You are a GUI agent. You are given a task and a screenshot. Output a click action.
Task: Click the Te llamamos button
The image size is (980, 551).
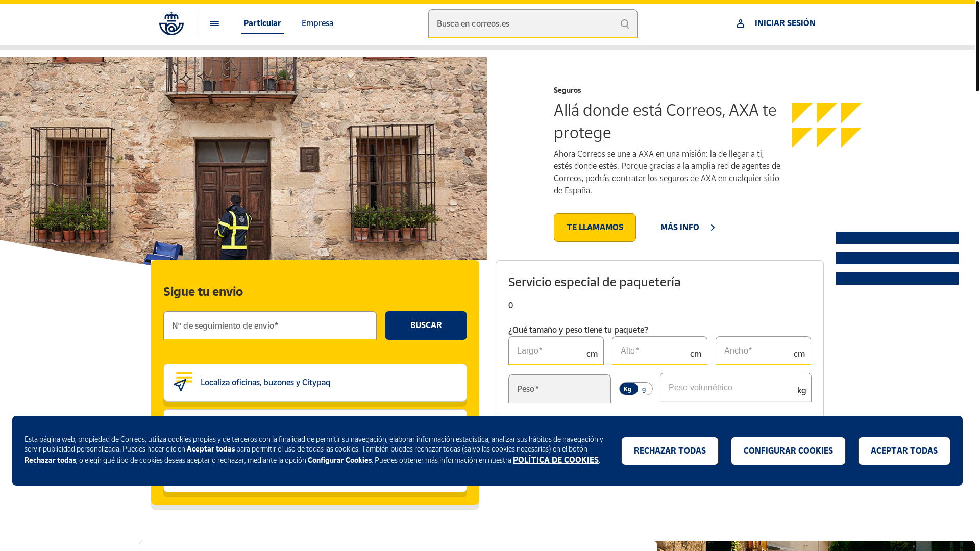595,228
